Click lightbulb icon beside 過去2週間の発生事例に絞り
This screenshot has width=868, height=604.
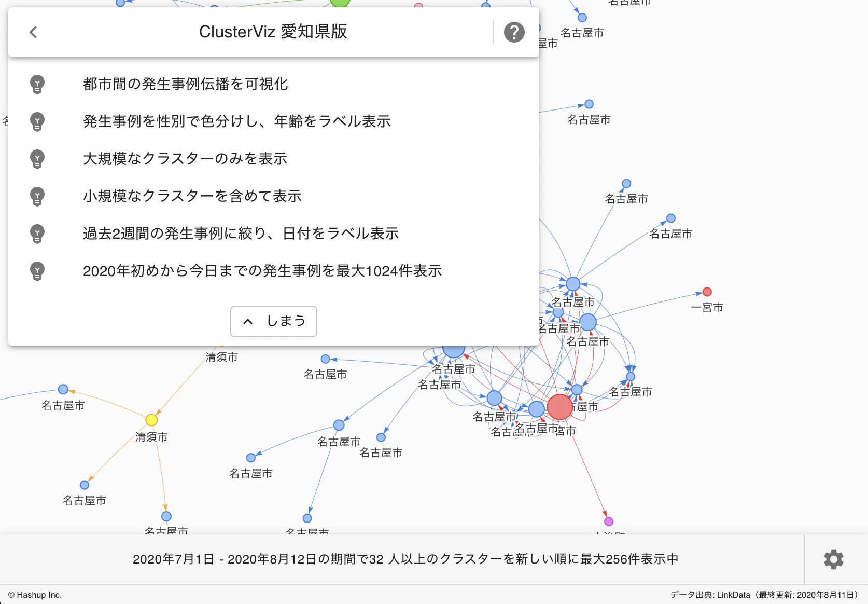point(37,234)
